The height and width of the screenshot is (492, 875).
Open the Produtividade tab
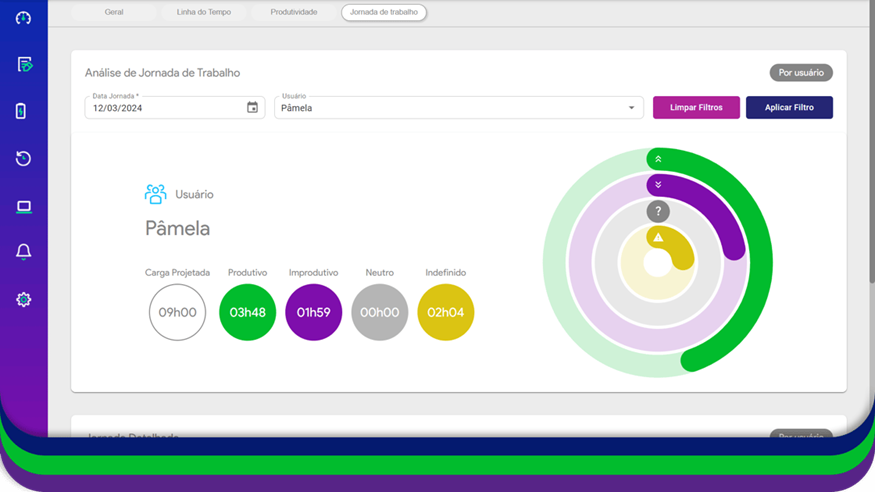click(x=294, y=12)
